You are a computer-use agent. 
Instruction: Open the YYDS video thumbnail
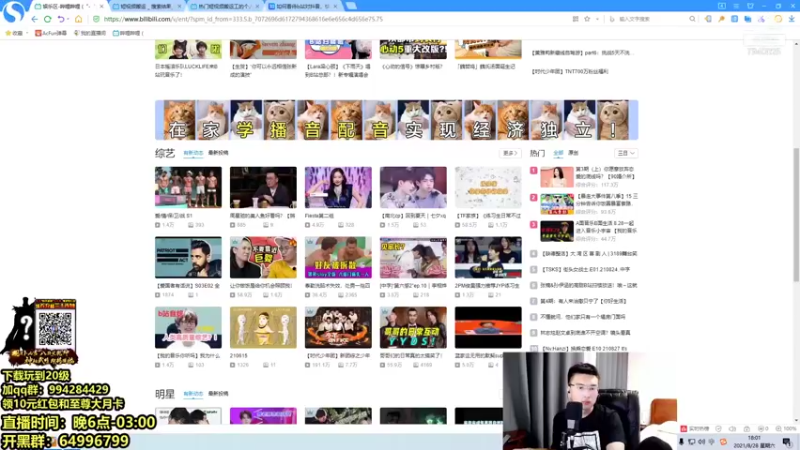pyautogui.click(x=413, y=327)
